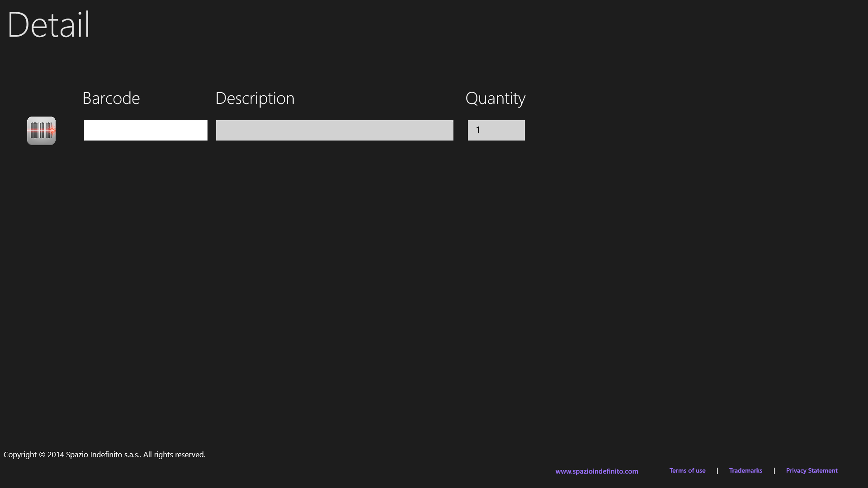Open the Privacy Statement link
Image resolution: width=868 pixels, height=488 pixels.
pos(811,470)
